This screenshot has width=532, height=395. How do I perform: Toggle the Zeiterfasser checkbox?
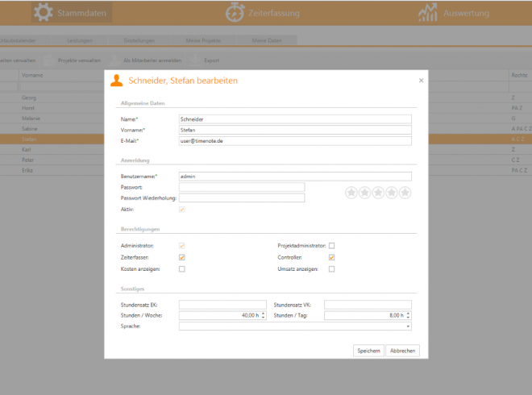coord(182,257)
